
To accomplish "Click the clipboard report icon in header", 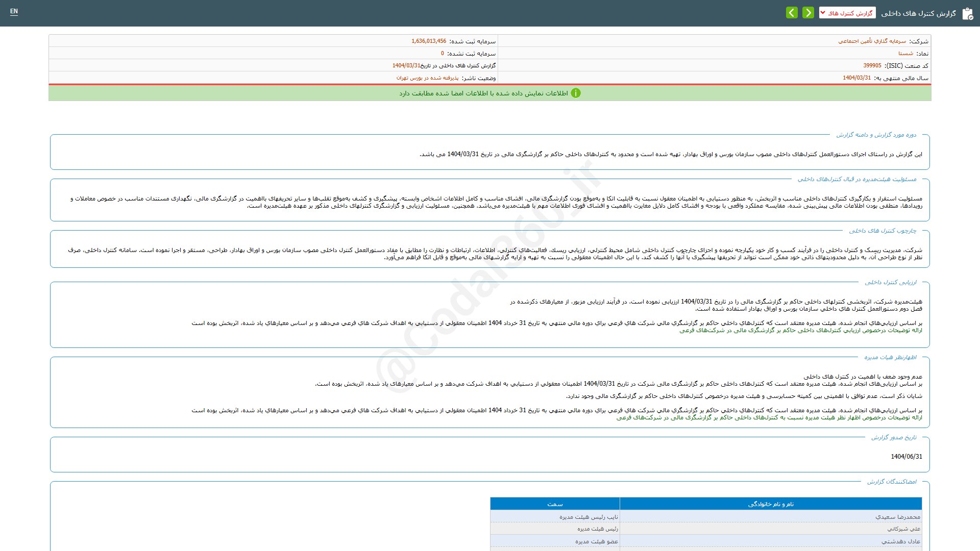I will click(967, 14).
